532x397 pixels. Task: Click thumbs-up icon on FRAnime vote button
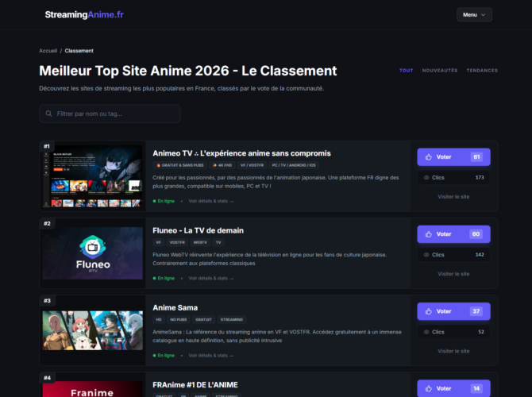point(429,388)
